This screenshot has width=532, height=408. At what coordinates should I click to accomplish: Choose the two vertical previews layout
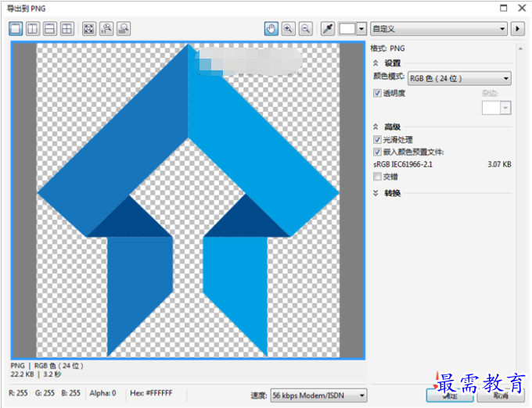[x=33, y=28]
